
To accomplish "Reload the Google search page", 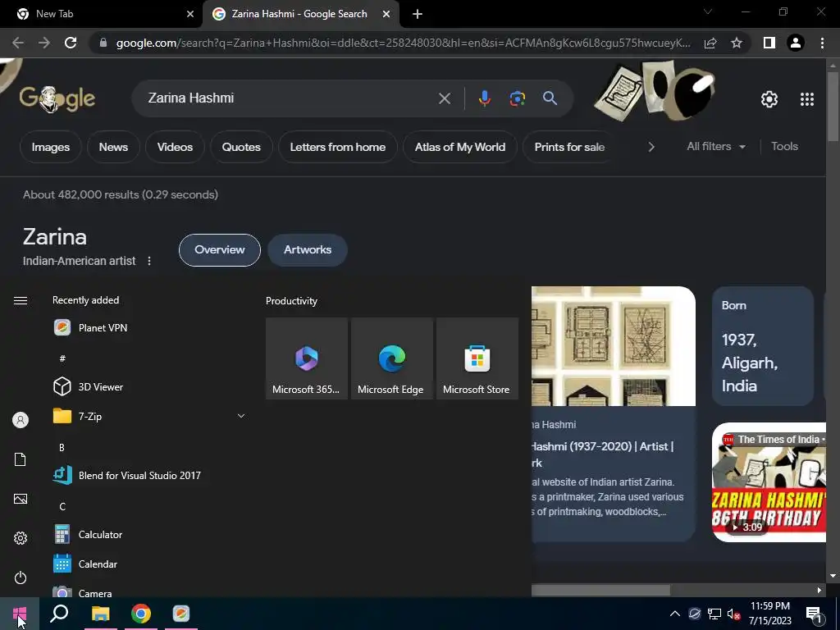I will coord(71,43).
